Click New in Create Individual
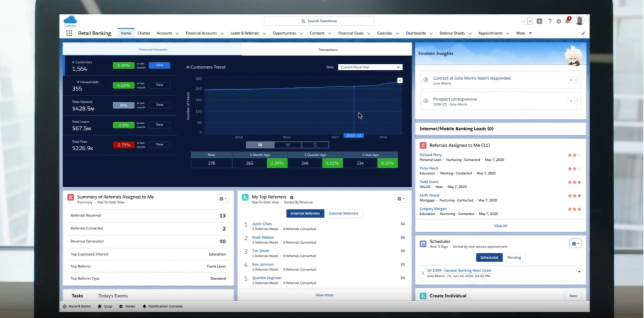 pos(573,296)
